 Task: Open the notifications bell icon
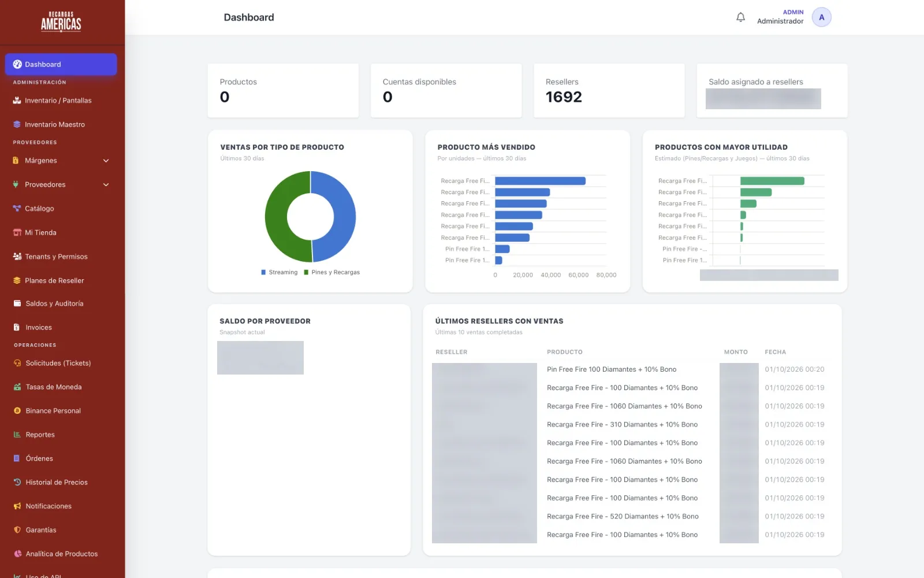pos(740,17)
